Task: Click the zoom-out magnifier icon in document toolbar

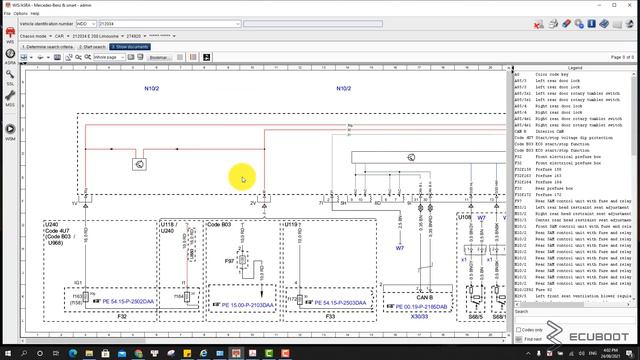Action: point(78,58)
